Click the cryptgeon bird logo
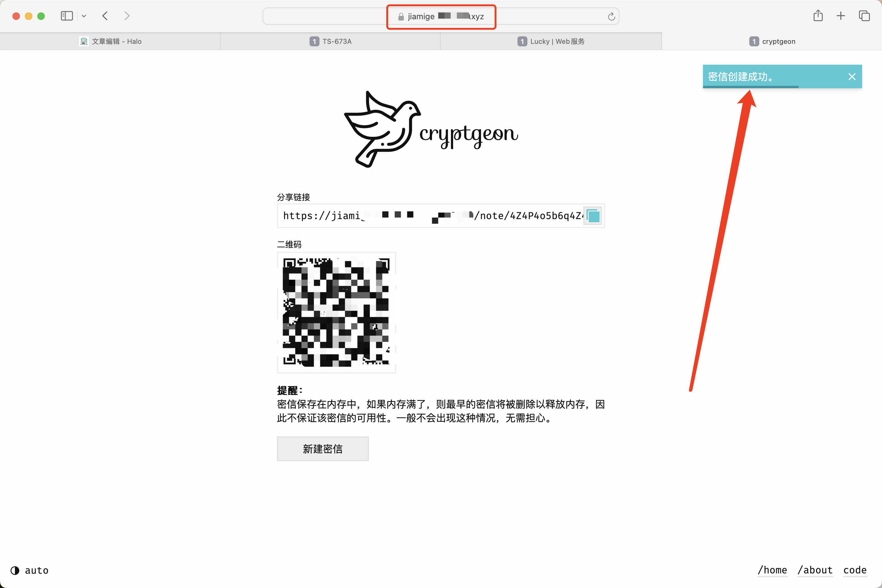Screen dimensions: 882x588 (x=431, y=129)
